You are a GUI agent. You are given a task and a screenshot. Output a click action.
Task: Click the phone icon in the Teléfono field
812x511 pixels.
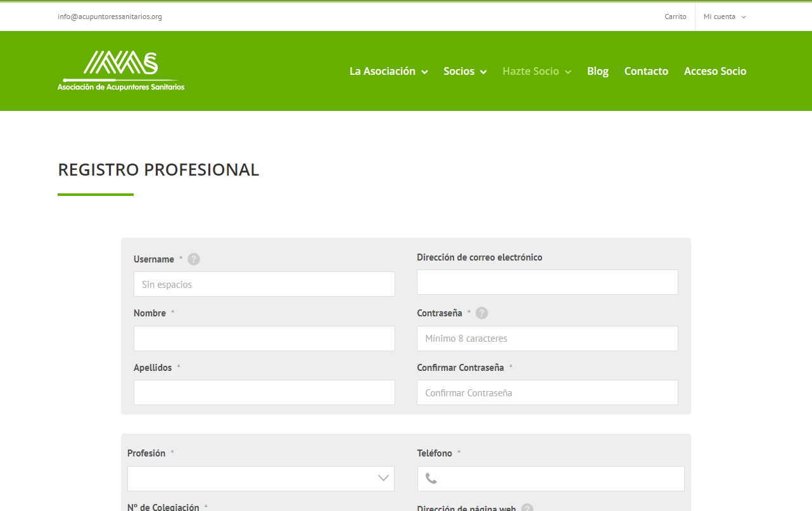(431, 479)
